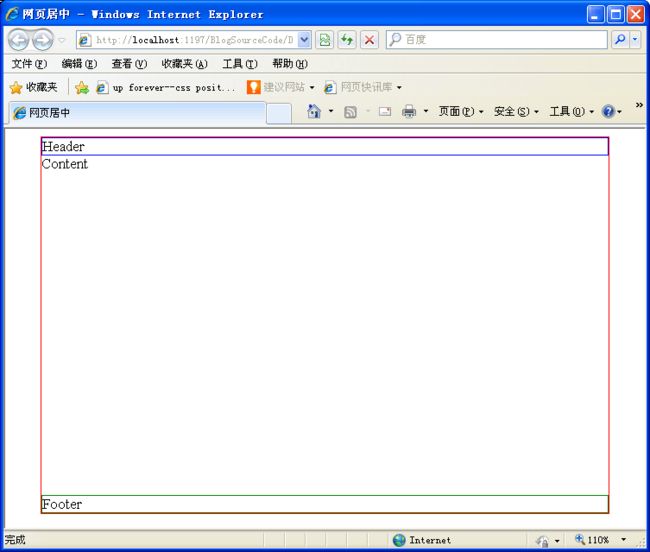Click the IE logo in title bar
The image size is (650, 552).
12,14
